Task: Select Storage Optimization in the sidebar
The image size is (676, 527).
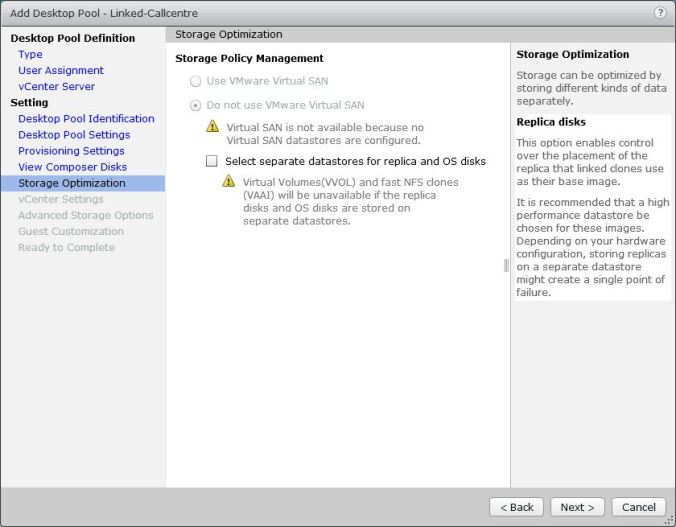Action: point(72,183)
